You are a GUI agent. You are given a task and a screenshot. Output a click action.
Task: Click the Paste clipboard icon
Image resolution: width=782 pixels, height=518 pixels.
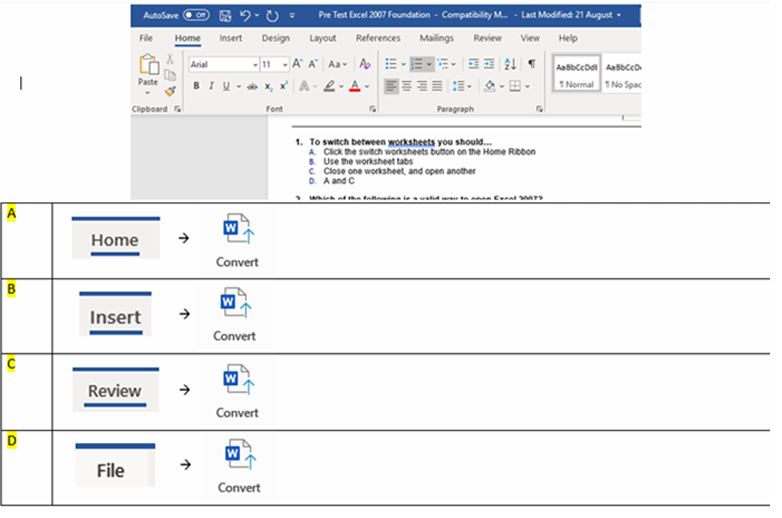pos(147,67)
